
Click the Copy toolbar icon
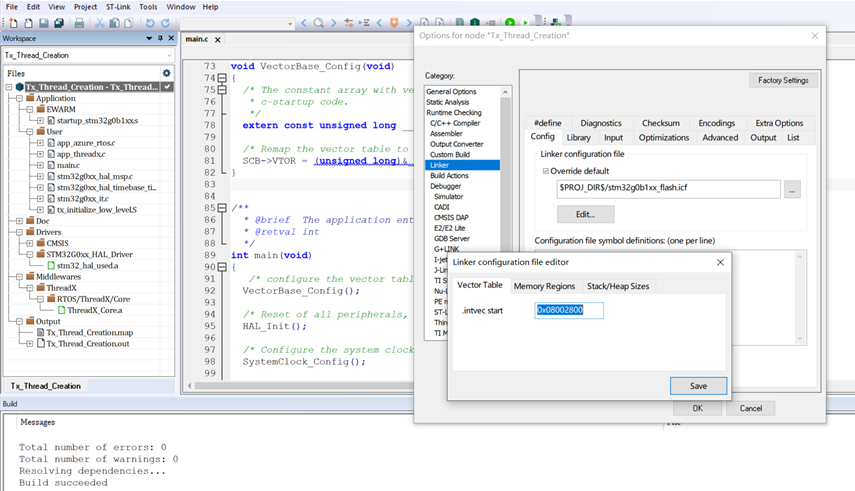(115, 23)
